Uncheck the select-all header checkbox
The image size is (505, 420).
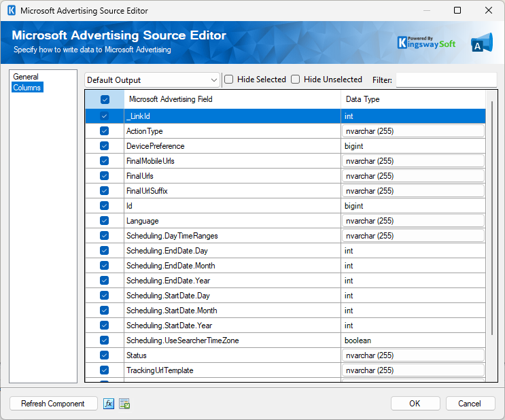105,100
